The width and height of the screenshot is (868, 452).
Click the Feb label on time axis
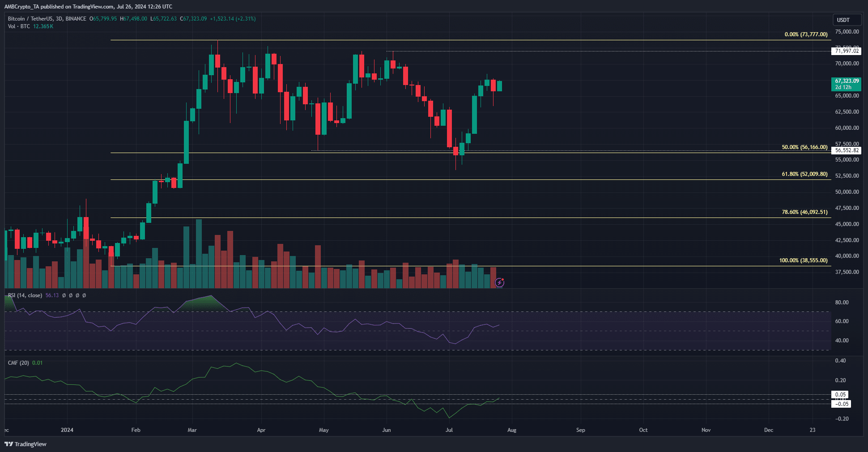[136, 430]
